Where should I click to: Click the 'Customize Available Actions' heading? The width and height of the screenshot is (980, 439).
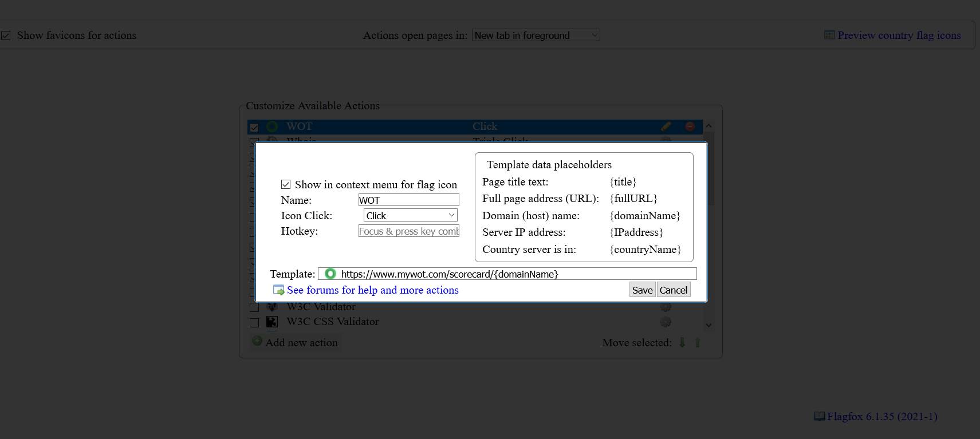[313, 106]
